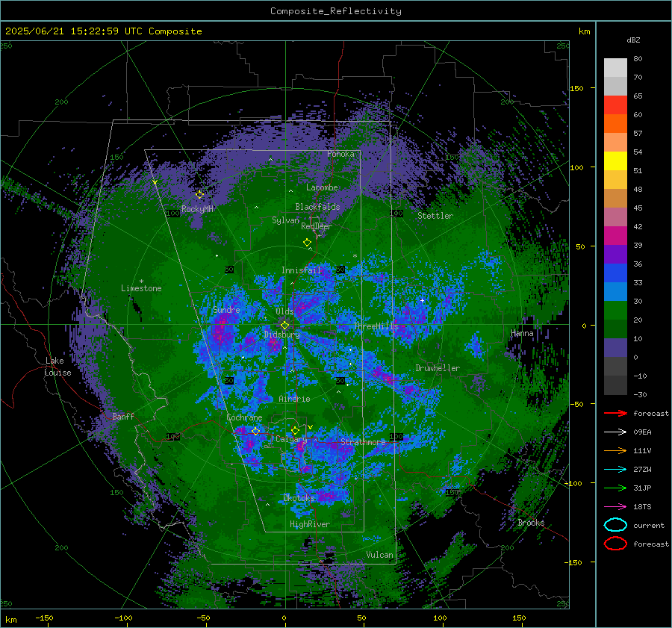Viewport: 672px width, 628px height.
Task: Click the Drumheller city label
Action: point(437,368)
